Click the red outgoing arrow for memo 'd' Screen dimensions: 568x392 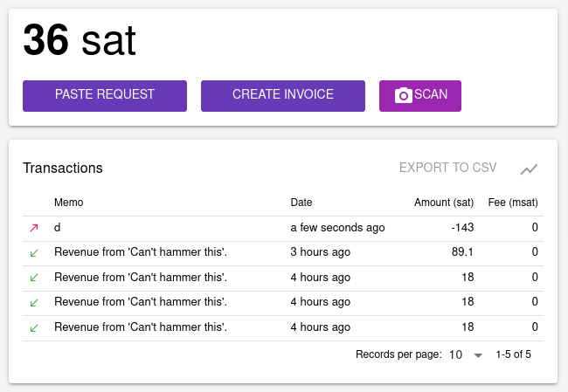click(x=34, y=228)
